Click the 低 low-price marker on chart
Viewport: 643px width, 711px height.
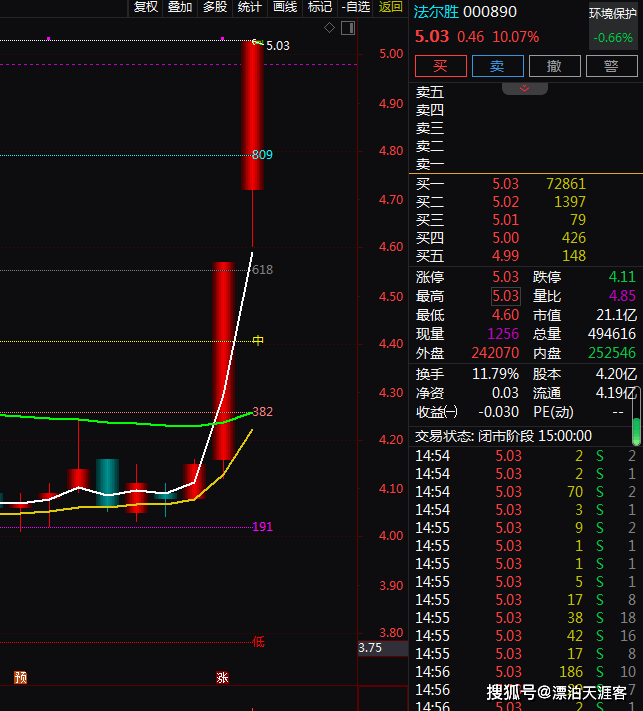pos(258,641)
